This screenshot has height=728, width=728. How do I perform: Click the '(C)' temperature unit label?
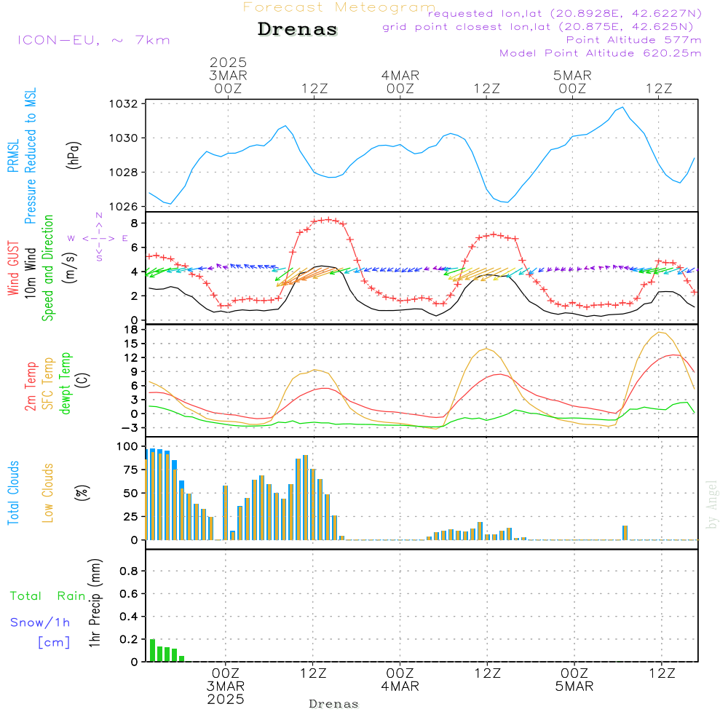tap(83, 380)
